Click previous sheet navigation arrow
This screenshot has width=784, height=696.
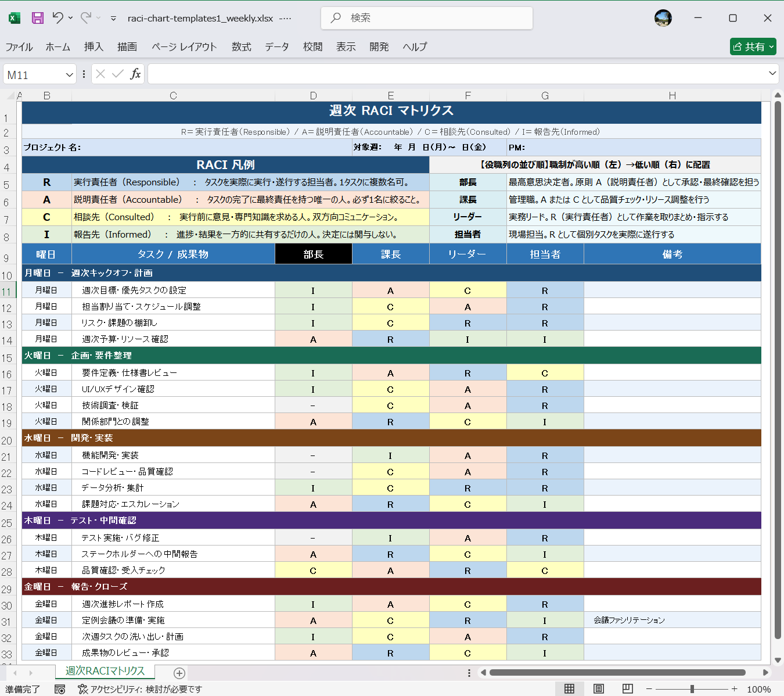tap(15, 673)
